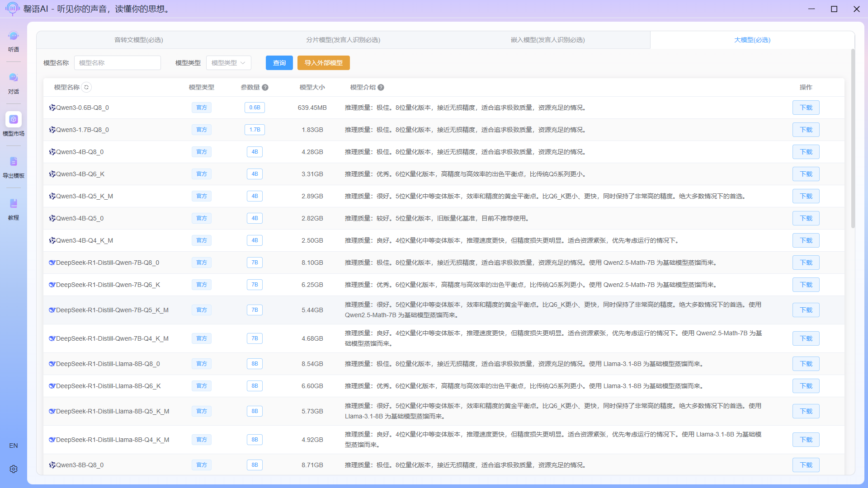
Task: Click the DeepSeek icon beside DeepSeek-R1-Distill-Llama-8B-Q4_K_M
Action: [52, 440]
